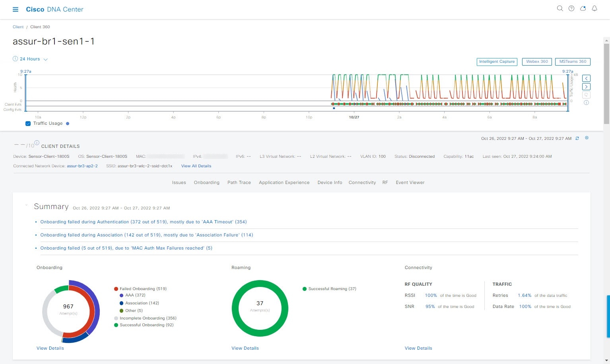Go to the Onboarding tab
This screenshot has width=610, height=364.
(x=206, y=182)
